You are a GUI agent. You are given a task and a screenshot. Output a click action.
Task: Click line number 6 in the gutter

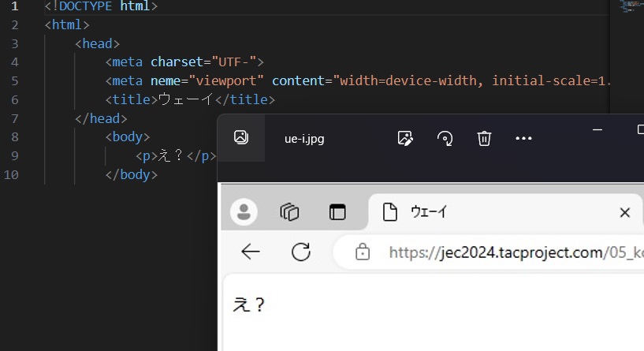14,99
